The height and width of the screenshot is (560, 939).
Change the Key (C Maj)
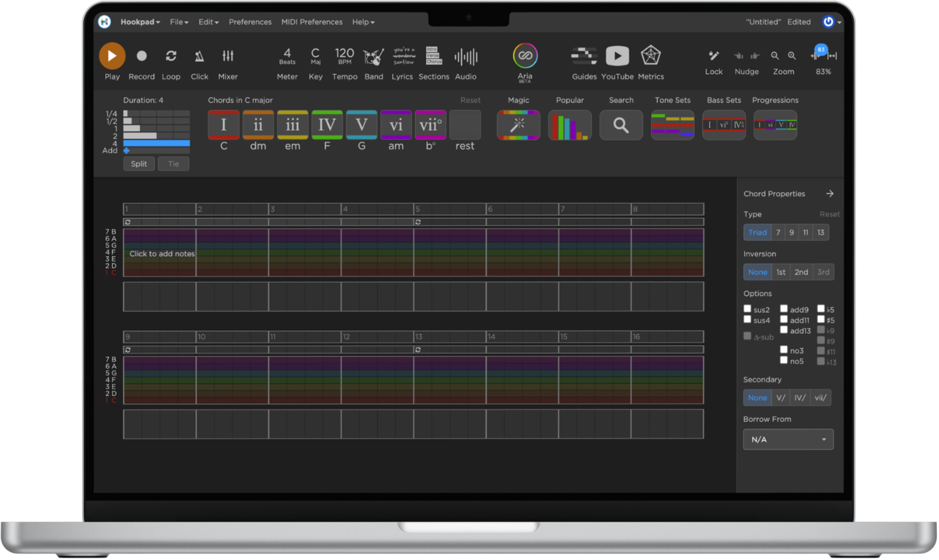[x=315, y=56]
